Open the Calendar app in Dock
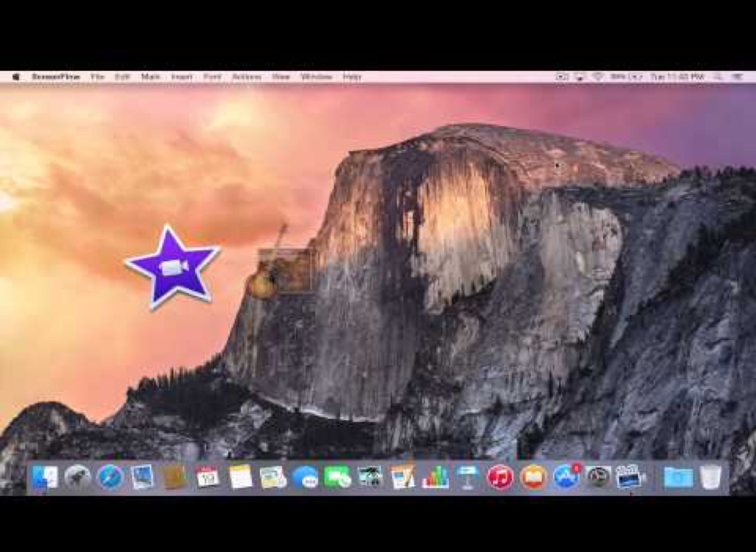Screen dimensions: 756x552 click(x=208, y=477)
